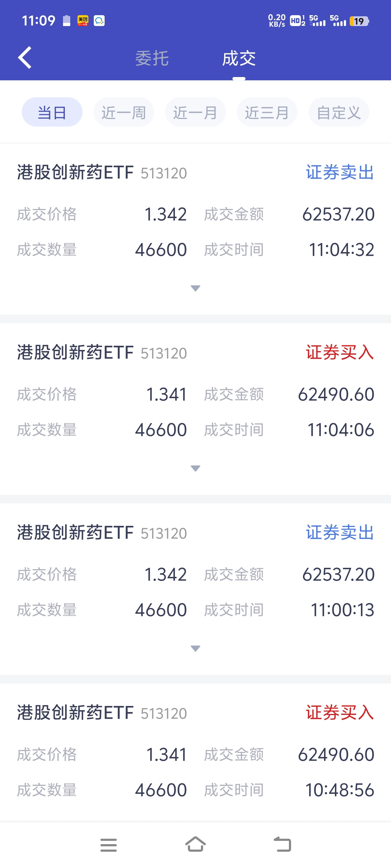Open the 10:48:56 证券买入 trade record

195,752
